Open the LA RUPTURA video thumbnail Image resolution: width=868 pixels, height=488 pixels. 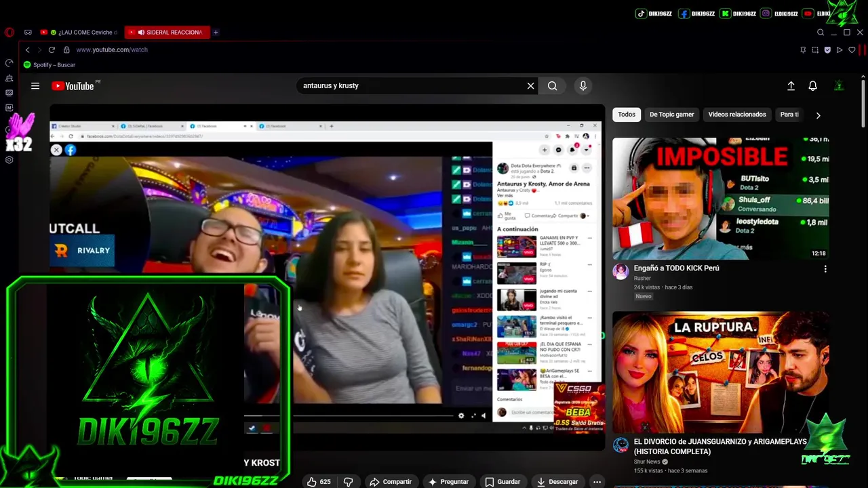(x=720, y=372)
